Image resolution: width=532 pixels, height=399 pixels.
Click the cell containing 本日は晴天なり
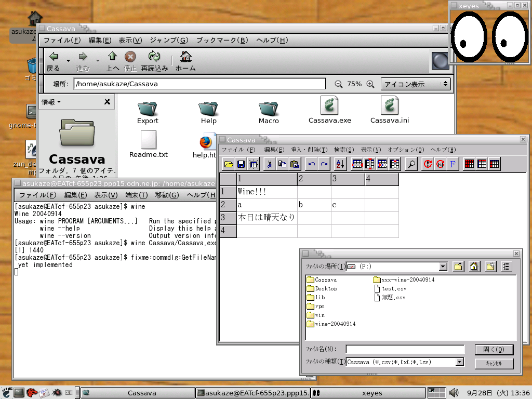coord(267,218)
